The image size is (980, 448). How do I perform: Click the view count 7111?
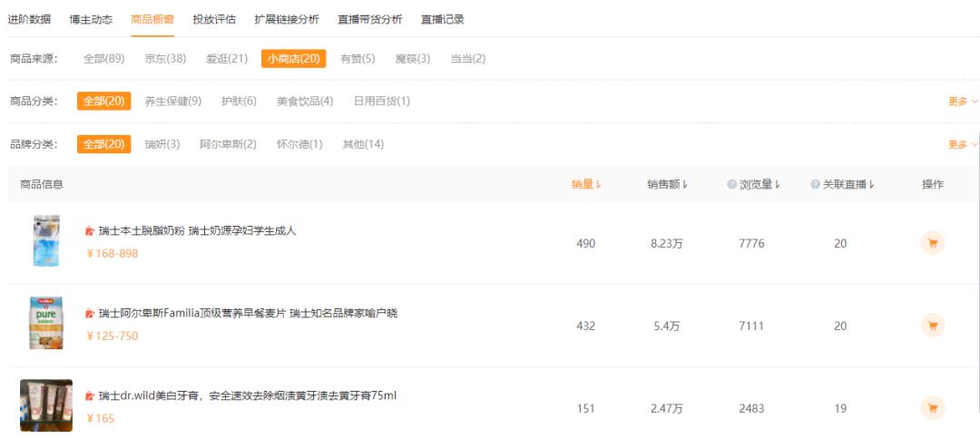[751, 326]
